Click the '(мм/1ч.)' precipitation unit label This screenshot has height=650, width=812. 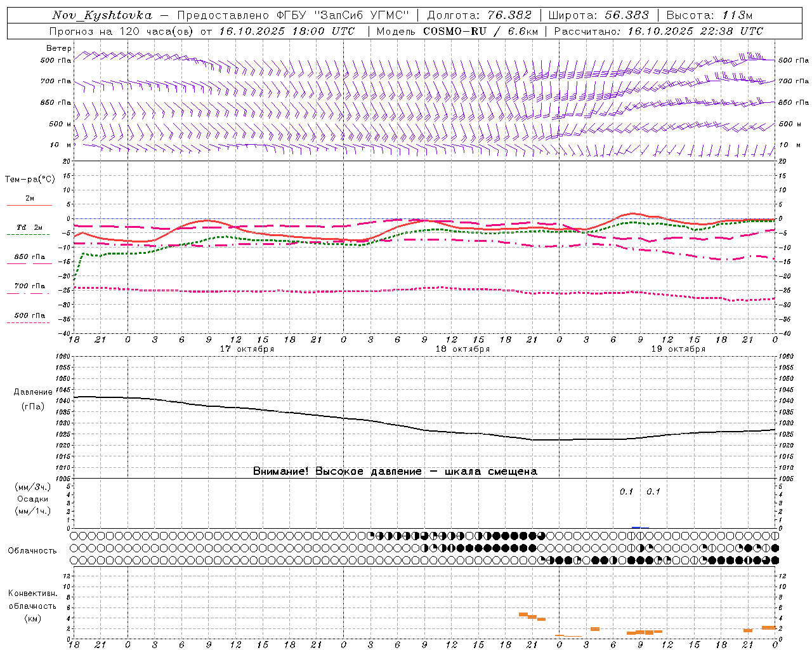click(33, 511)
